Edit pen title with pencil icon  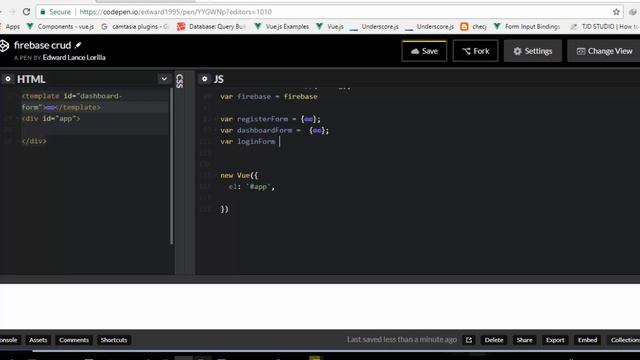[78, 45]
